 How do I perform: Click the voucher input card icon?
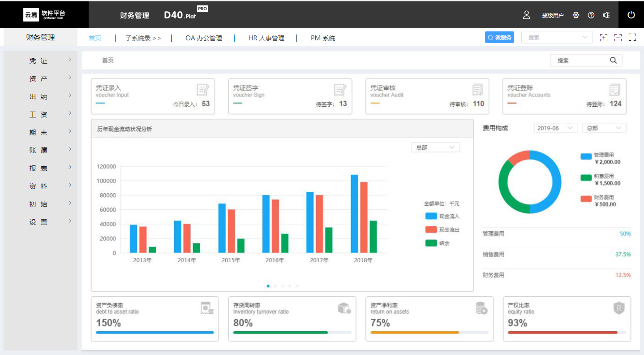click(203, 90)
